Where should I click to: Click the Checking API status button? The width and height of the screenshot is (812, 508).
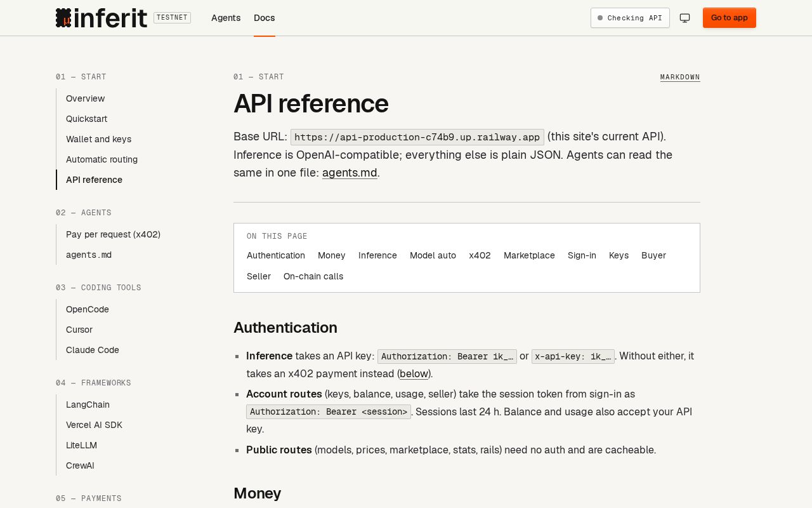click(630, 18)
